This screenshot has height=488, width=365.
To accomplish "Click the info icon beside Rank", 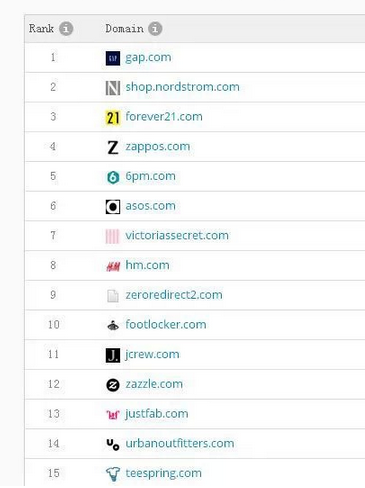I will [x=66, y=29].
